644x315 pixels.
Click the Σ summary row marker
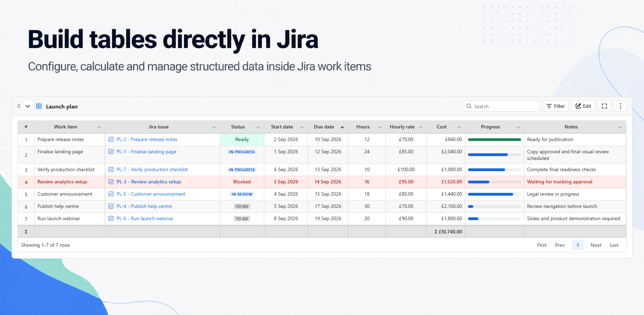tap(26, 232)
